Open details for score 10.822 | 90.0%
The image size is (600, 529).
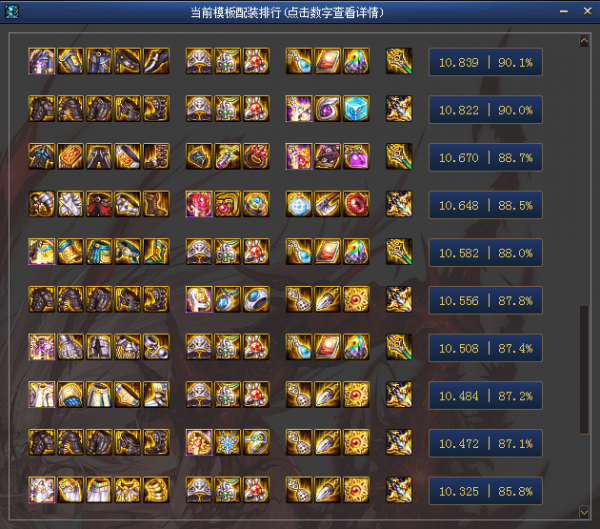click(485, 110)
